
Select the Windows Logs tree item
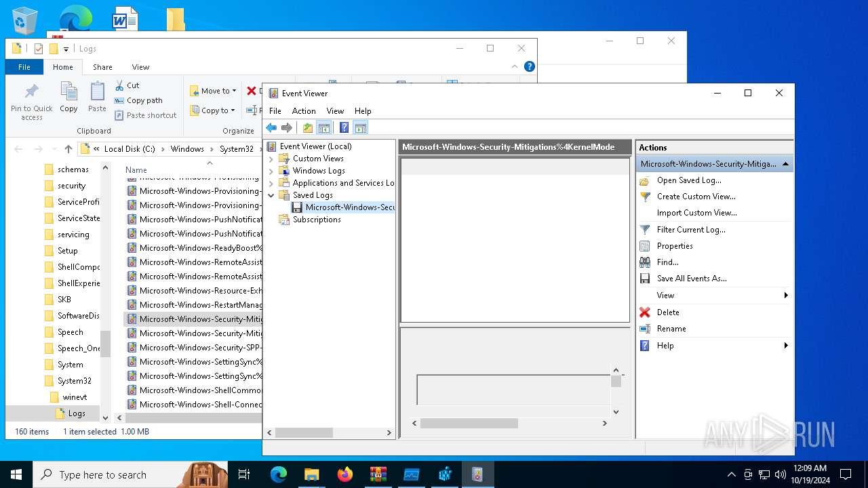319,171
